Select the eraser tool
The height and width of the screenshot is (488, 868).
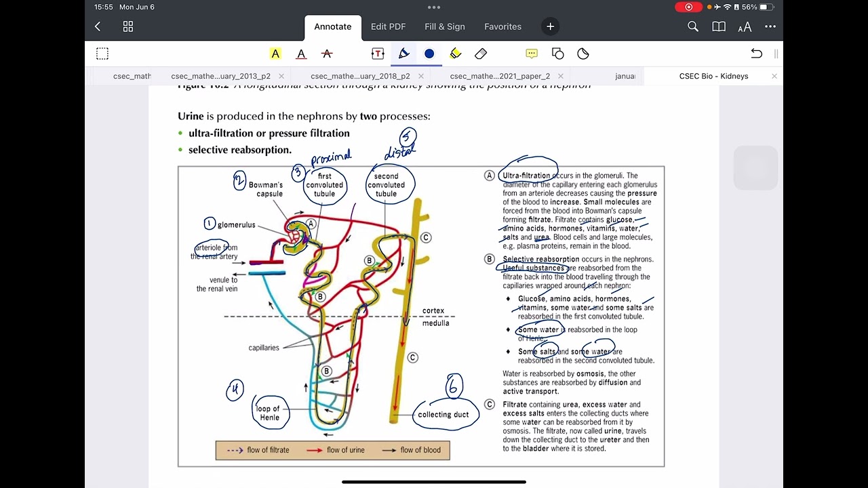point(481,54)
